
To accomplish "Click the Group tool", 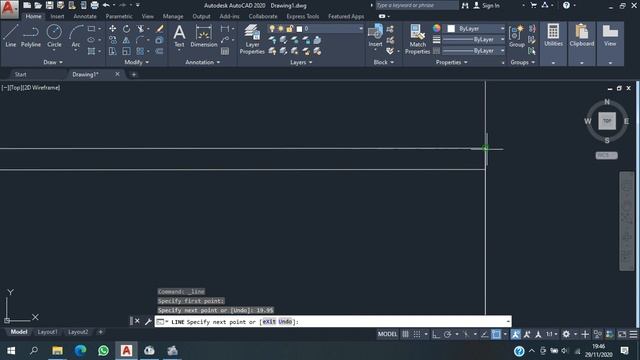I will pyautogui.click(x=517, y=36).
